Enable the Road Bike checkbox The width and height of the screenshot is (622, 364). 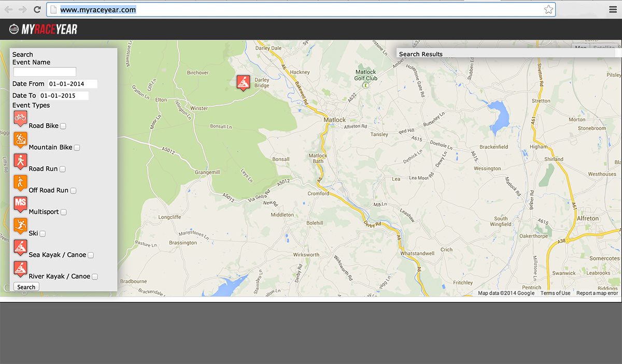pyautogui.click(x=63, y=126)
